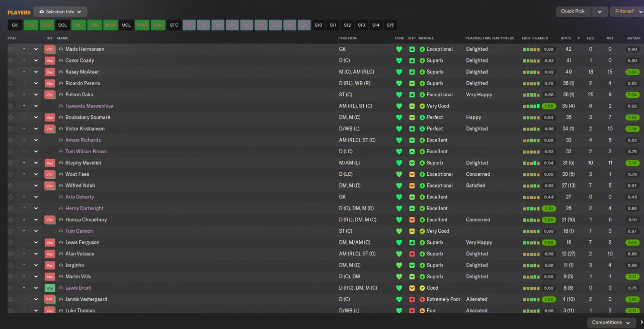Screen dimensions: 644x329
Task: Tick the picked checkbox for Amani Richards
Action: coord(11,140)
